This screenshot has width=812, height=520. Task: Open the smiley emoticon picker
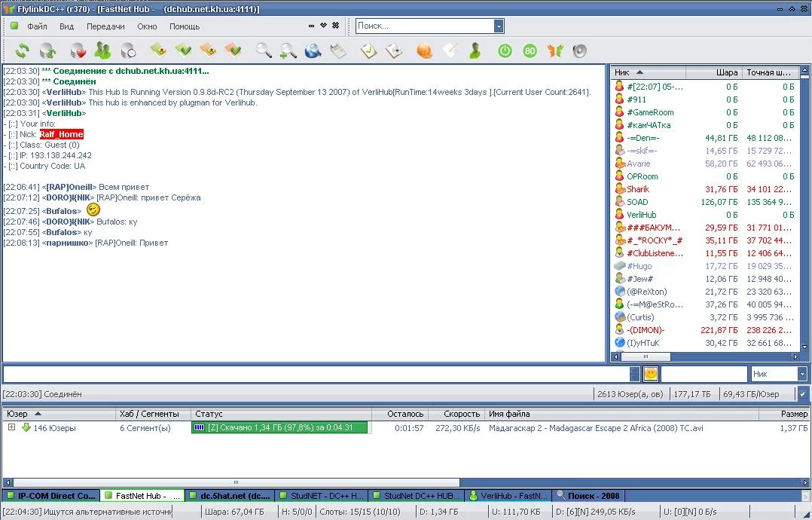(650, 374)
